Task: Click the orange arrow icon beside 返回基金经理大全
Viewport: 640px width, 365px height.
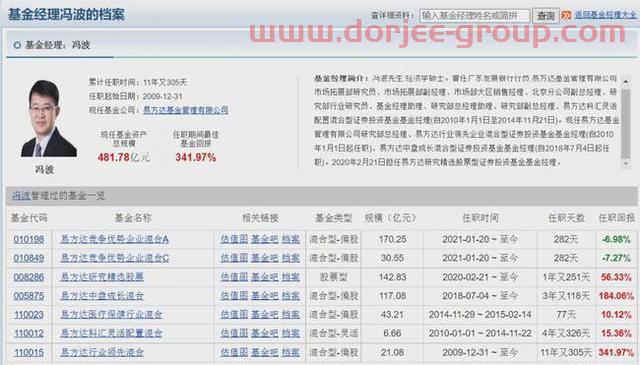Action: click(566, 16)
